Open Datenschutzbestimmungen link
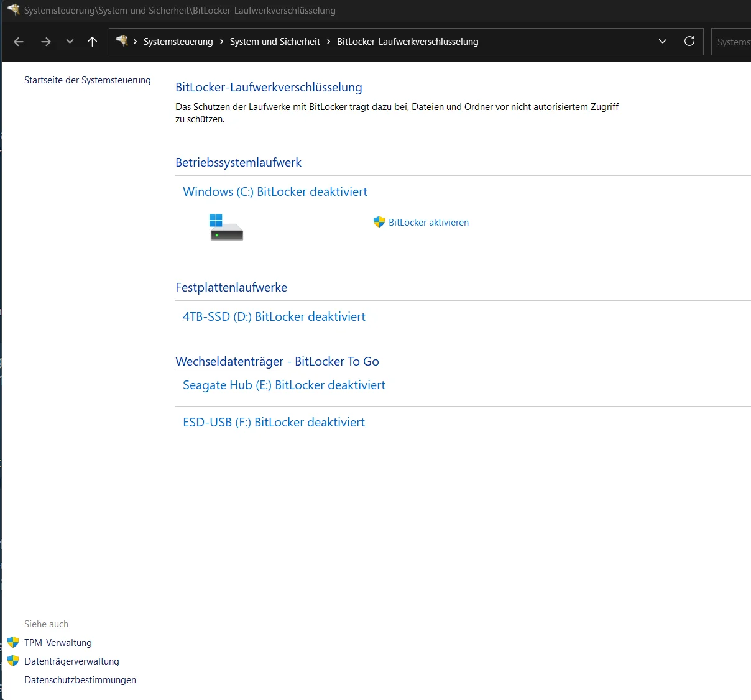This screenshot has width=751, height=700. pyautogui.click(x=80, y=680)
